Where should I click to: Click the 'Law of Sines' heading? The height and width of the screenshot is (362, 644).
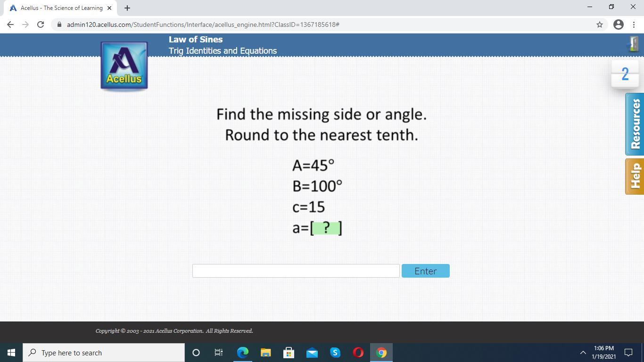[196, 40]
